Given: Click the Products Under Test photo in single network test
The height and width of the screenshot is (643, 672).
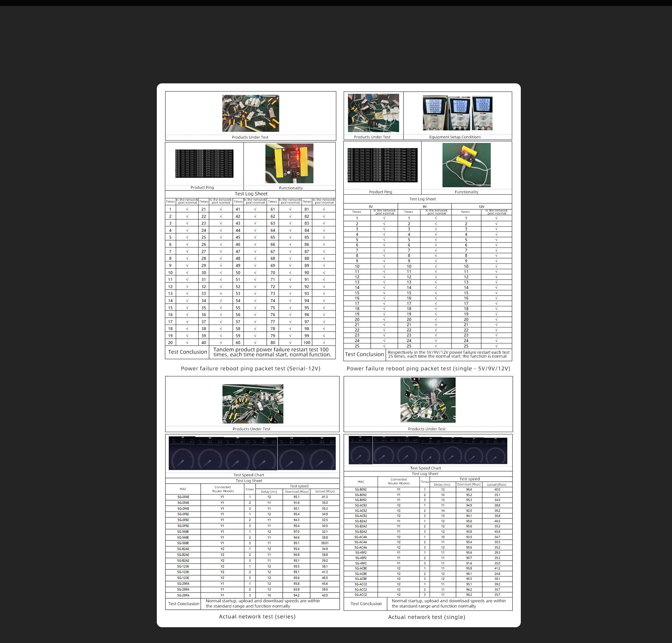Looking at the screenshot, I should [x=428, y=400].
